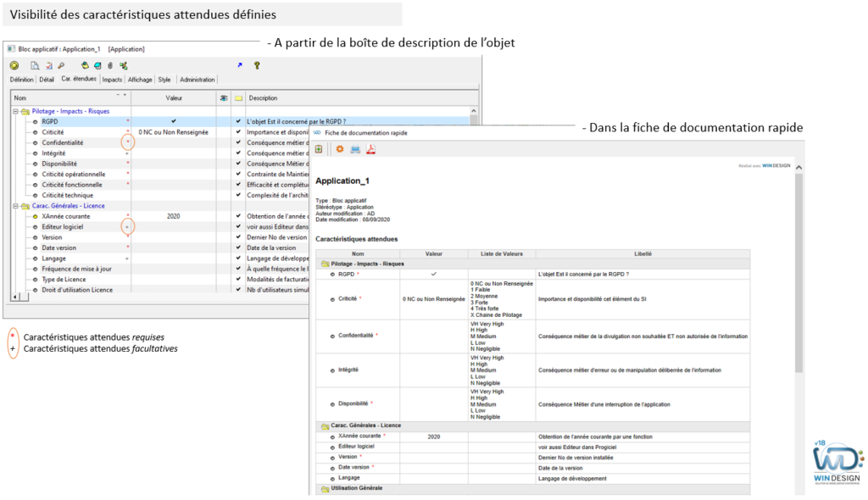
Task: Click the key-shaped search icon in the toolbar
Action: pyautogui.click(x=61, y=65)
